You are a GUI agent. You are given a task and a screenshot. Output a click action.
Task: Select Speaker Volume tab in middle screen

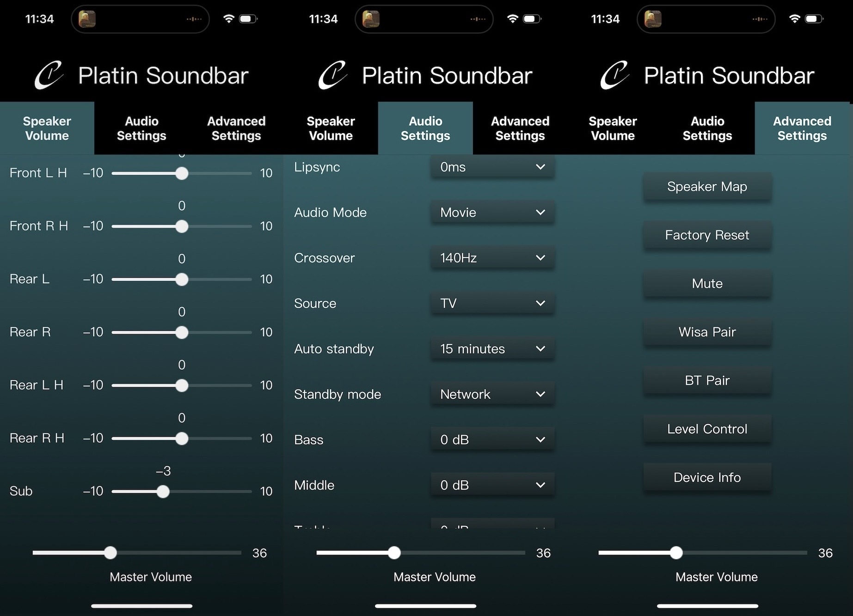331,128
